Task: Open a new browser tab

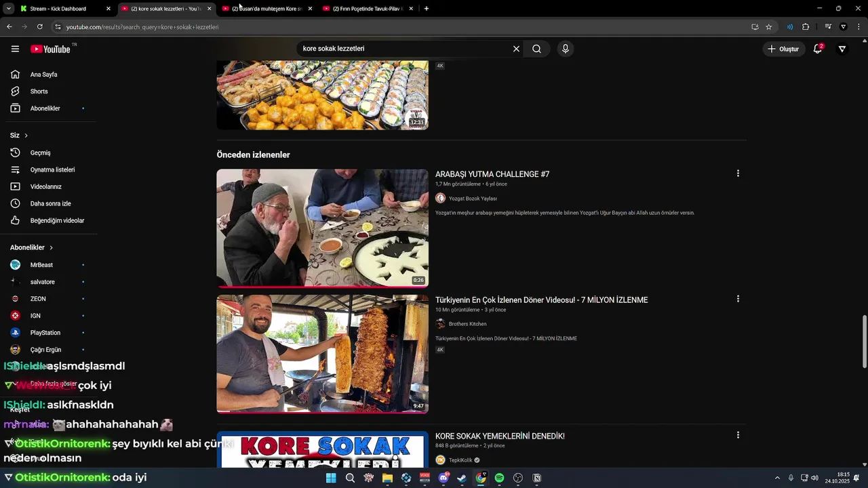Action: pos(426,9)
